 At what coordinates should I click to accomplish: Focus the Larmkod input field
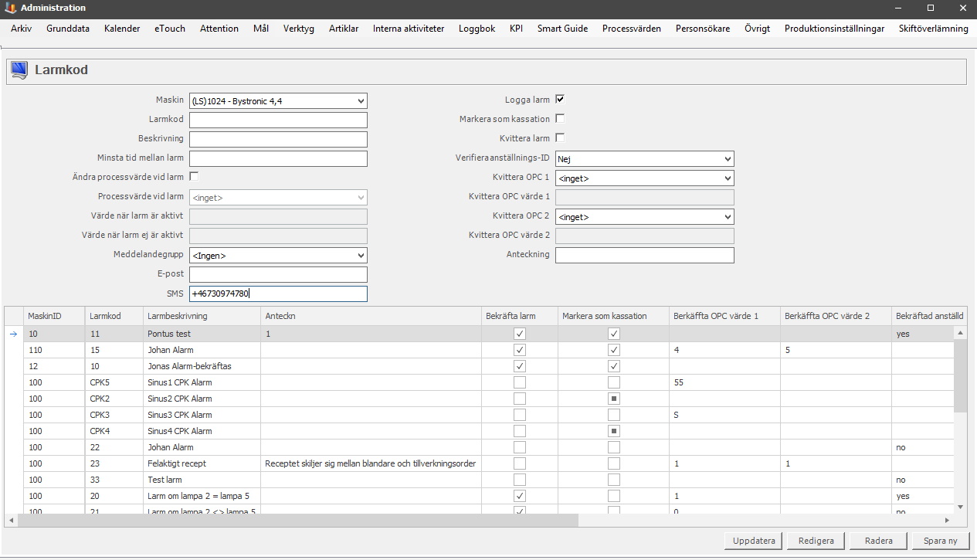coord(278,120)
